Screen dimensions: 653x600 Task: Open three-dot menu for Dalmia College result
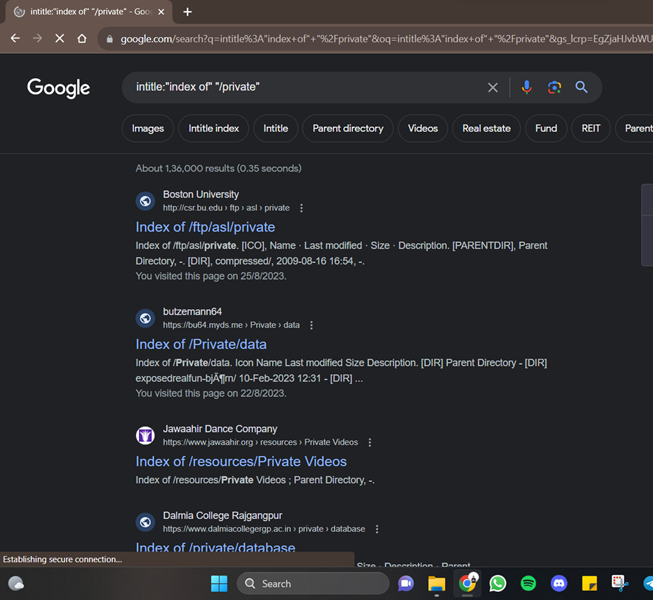click(x=377, y=529)
